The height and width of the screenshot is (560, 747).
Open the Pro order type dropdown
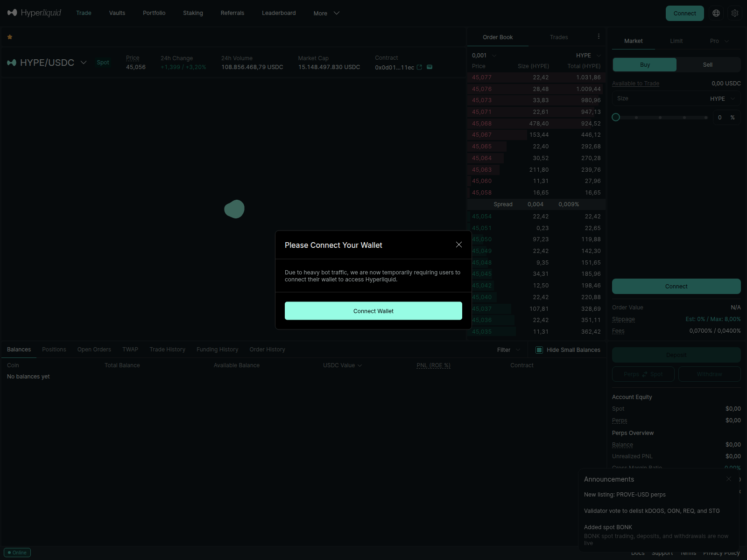coord(719,41)
